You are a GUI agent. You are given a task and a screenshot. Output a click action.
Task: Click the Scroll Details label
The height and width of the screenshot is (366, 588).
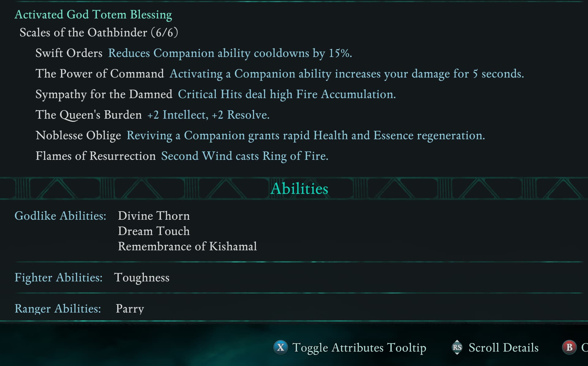click(503, 348)
